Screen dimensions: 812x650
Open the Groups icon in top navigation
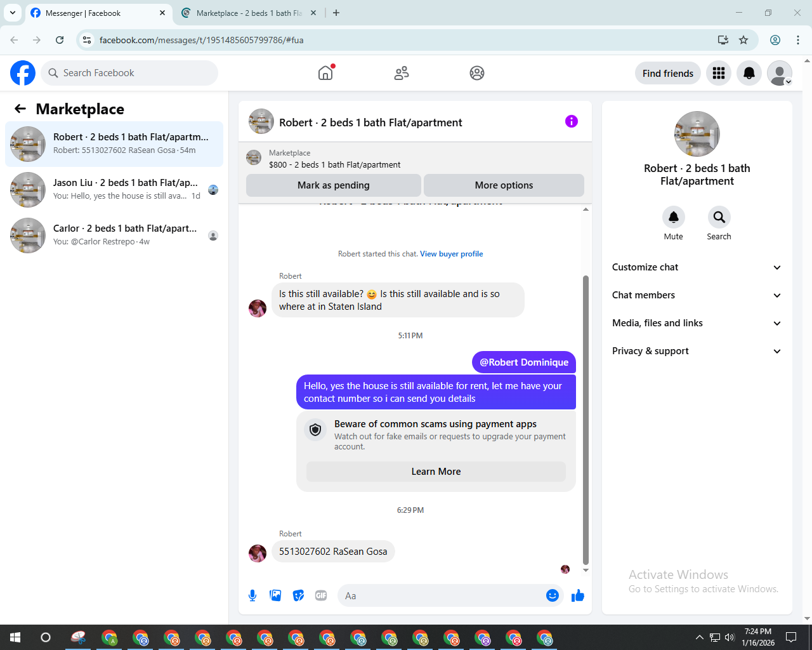(477, 73)
